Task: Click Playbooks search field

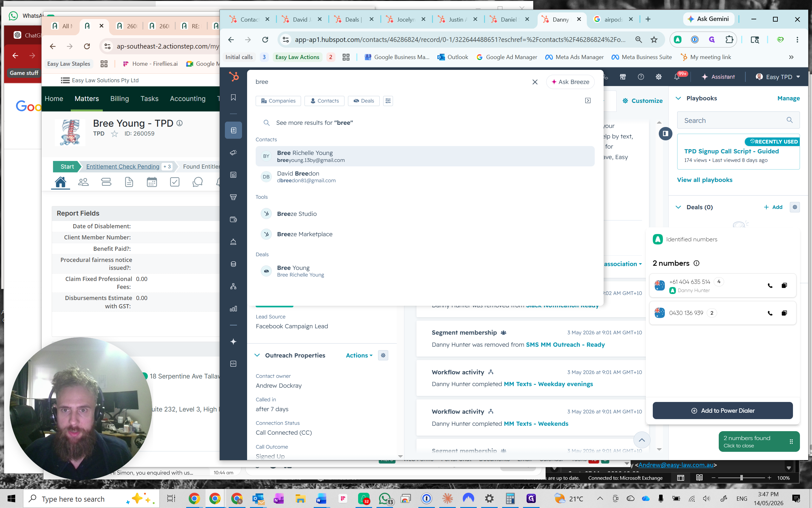Action: 738,120
